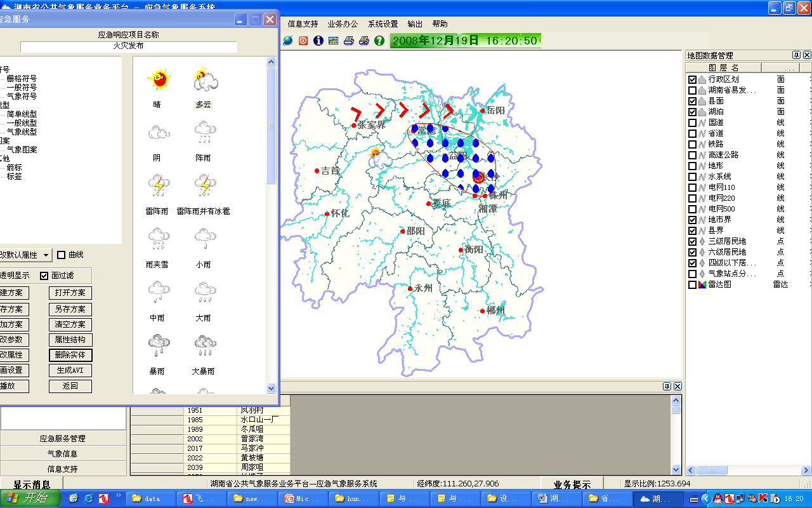
Task: Enable the 铁路 railway layer checkbox
Action: [692, 144]
